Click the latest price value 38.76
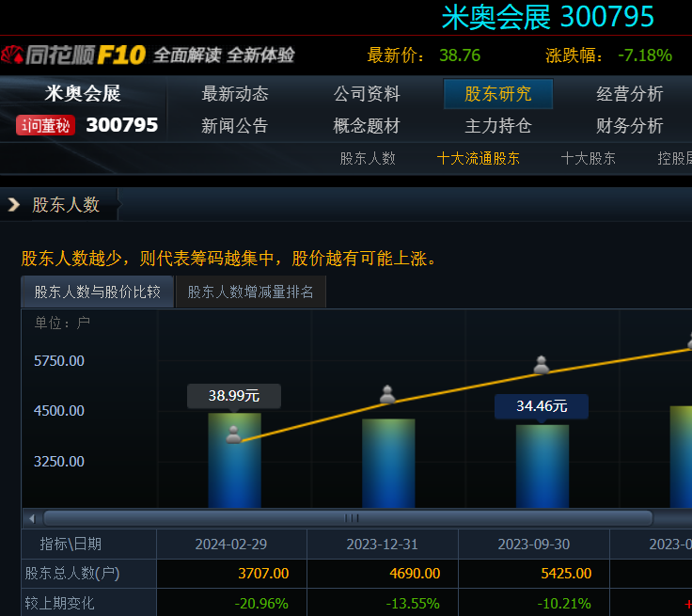The width and height of the screenshot is (692, 616). pos(460,55)
